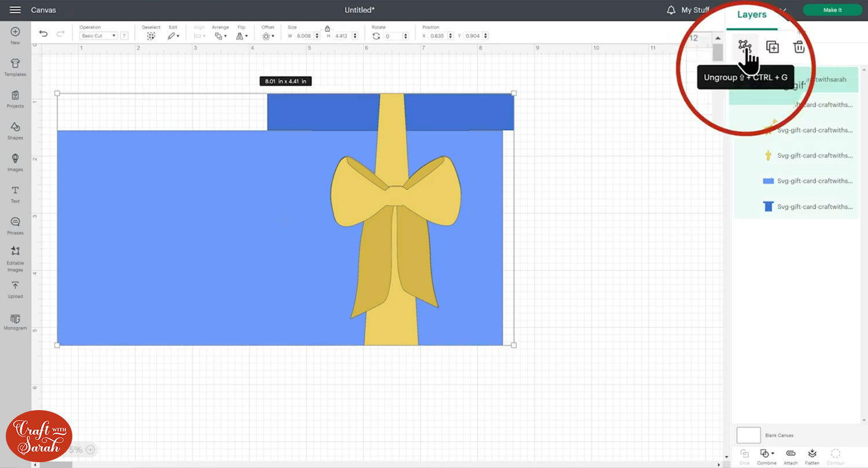Click the X position field 0.635
Image resolution: width=868 pixels, height=468 pixels.
pyautogui.click(x=438, y=36)
